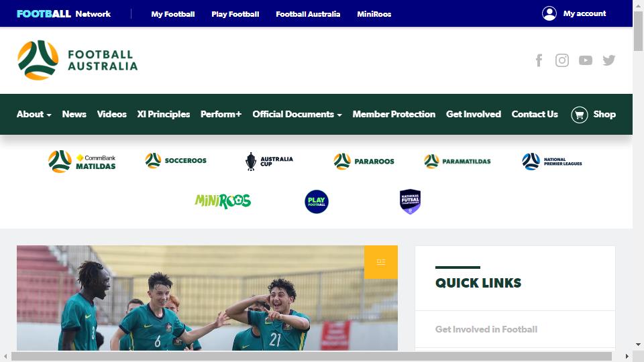This screenshot has width=644, height=362.
Task: Click the yellow list icon on photo
Action: click(381, 262)
